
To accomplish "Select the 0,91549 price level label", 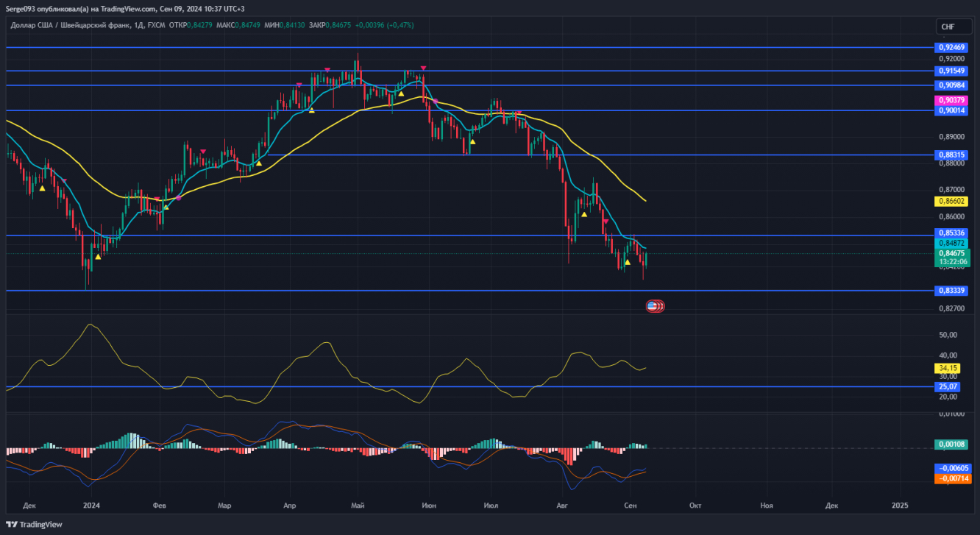I will pyautogui.click(x=952, y=71).
